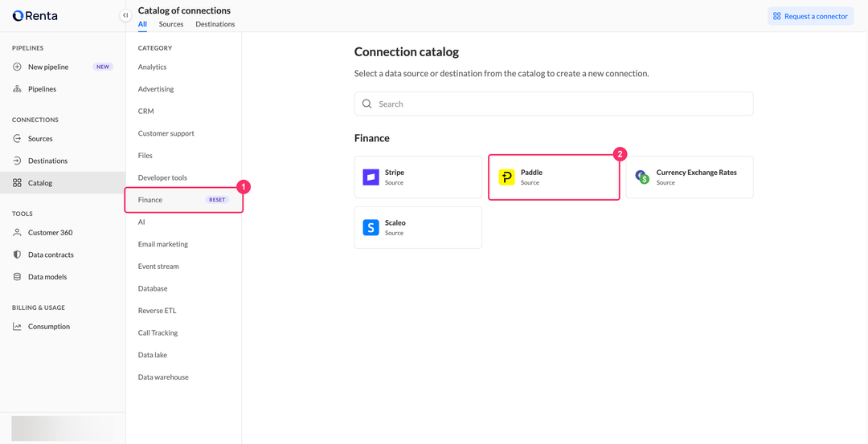Select the Stripe source card

pyautogui.click(x=418, y=177)
